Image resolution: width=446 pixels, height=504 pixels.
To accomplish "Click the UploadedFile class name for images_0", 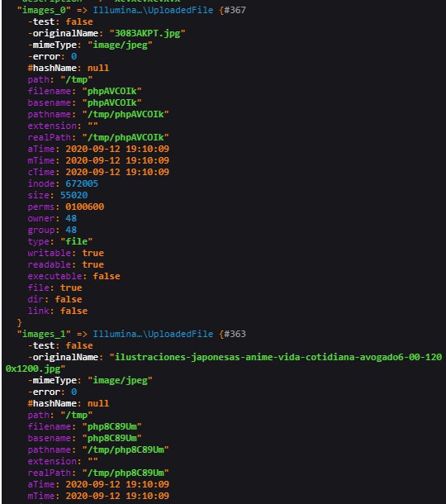I will click(x=153, y=10).
